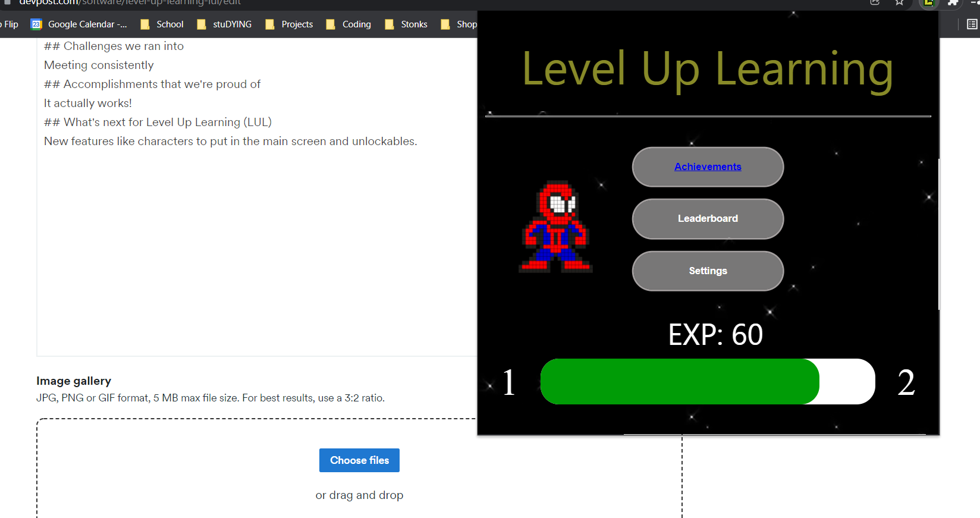
Task: Open the School bookmarks folder
Action: (x=162, y=24)
